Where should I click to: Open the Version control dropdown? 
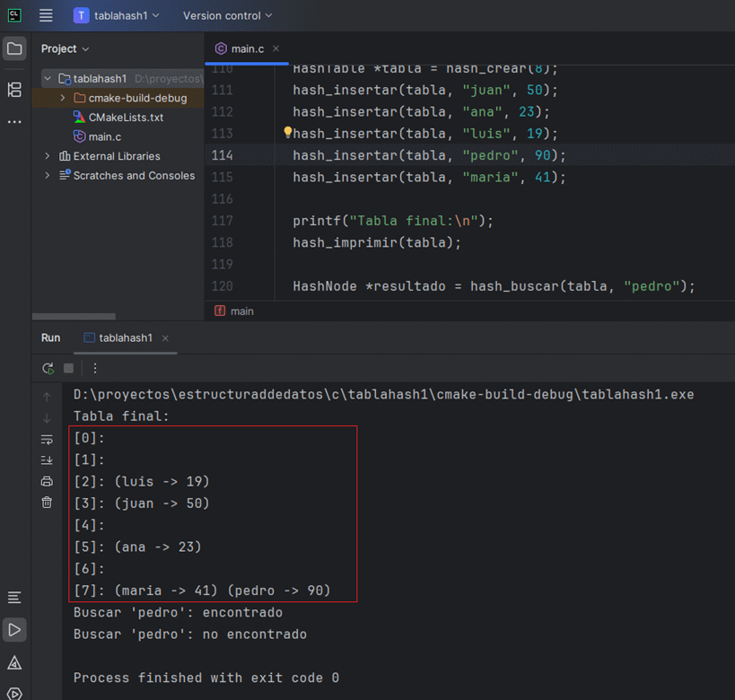[x=227, y=15]
